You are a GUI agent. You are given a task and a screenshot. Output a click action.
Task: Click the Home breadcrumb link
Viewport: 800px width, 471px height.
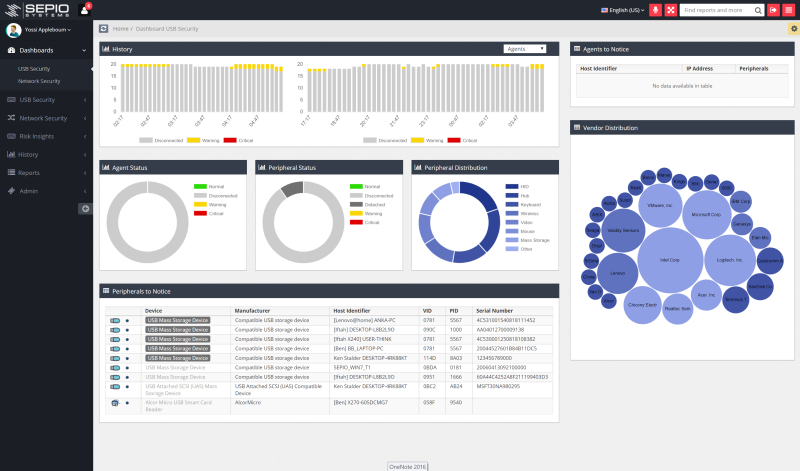pyautogui.click(x=120, y=29)
